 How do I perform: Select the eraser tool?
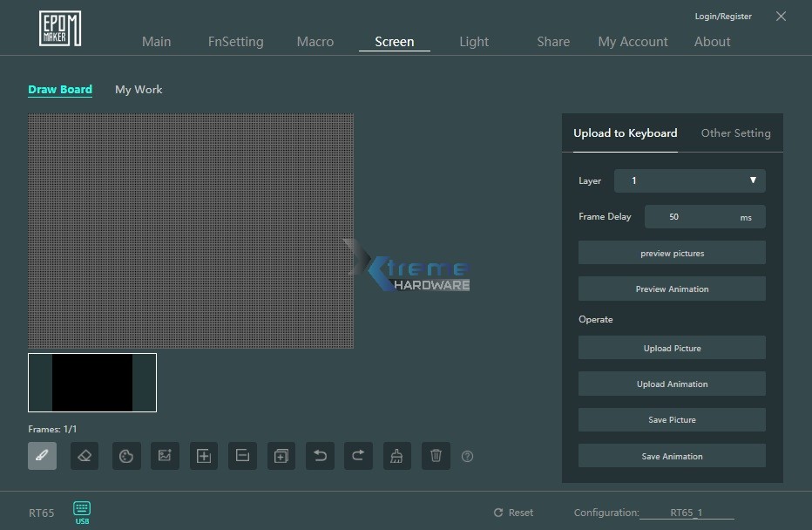point(85,456)
